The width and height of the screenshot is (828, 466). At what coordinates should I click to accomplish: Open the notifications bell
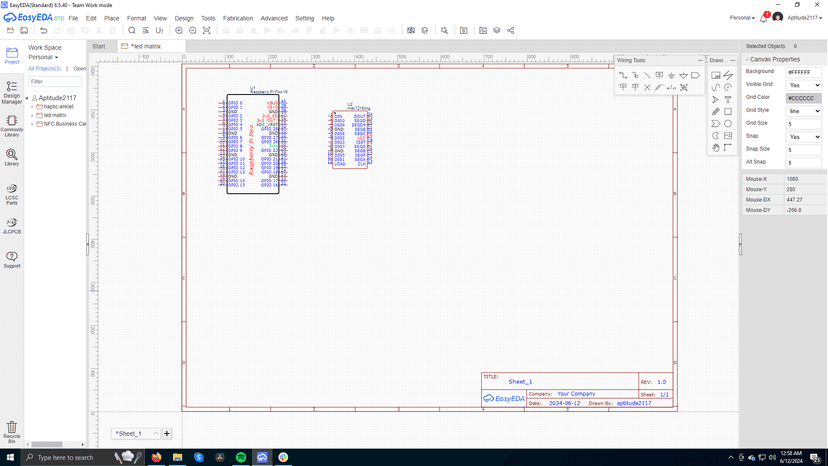click(765, 18)
